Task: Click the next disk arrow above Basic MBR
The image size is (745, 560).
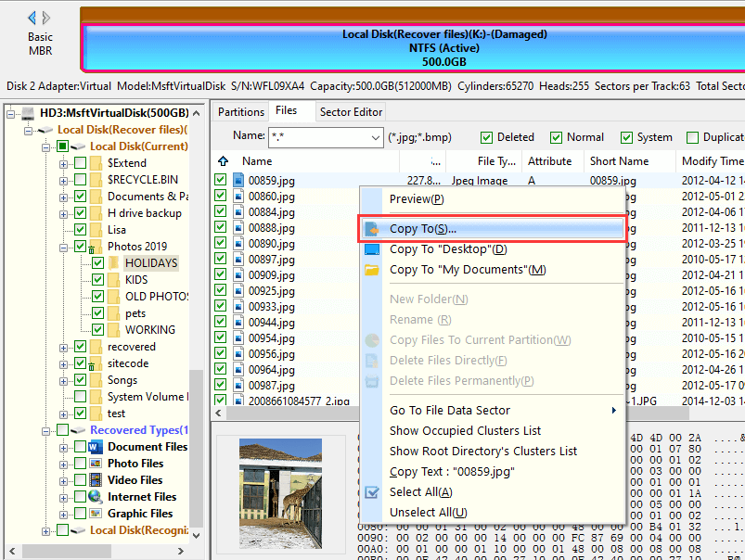Action: (x=48, y=18)
